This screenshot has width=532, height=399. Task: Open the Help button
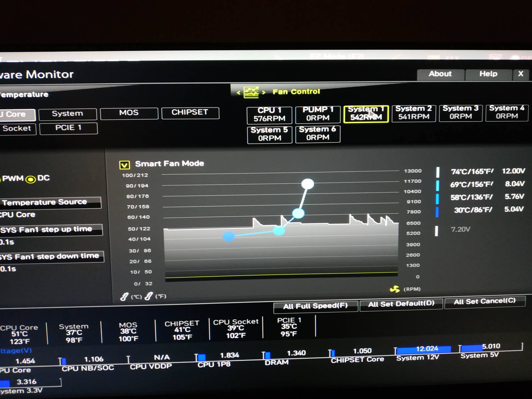[x=488, y=74]
